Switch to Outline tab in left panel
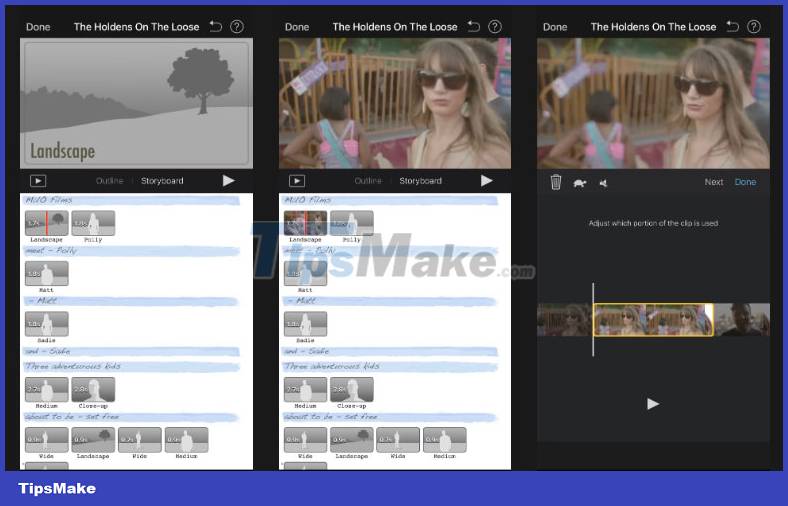This screenshot has height=506, width=788. coord(110,181)
